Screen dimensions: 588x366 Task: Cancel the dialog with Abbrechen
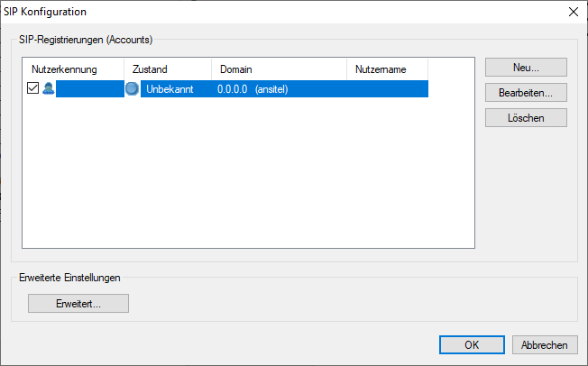545,345
